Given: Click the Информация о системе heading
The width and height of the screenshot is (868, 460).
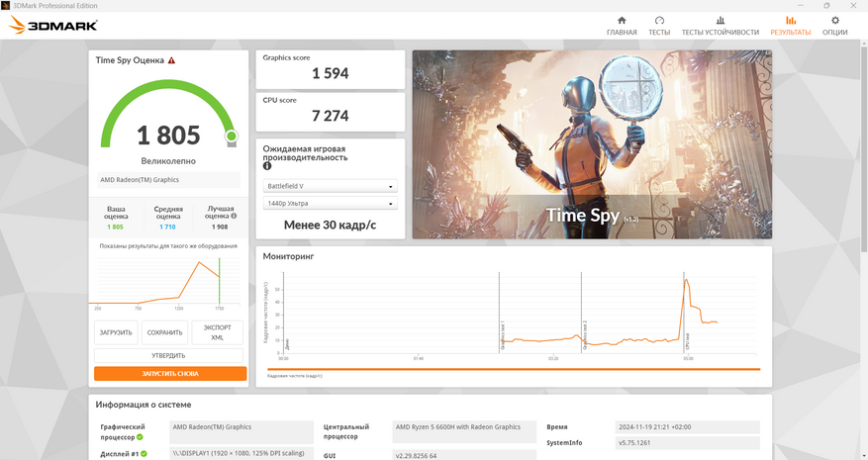Looking at the screenshot, I should click(144, 405).
